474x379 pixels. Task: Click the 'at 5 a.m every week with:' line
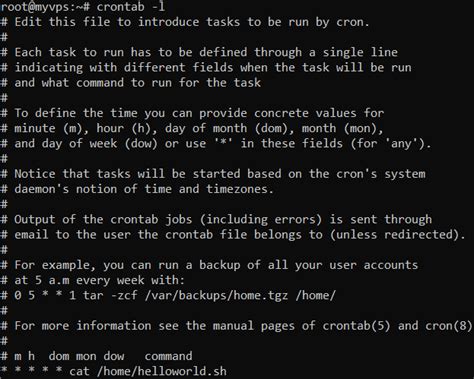click(x=93, y=280)
